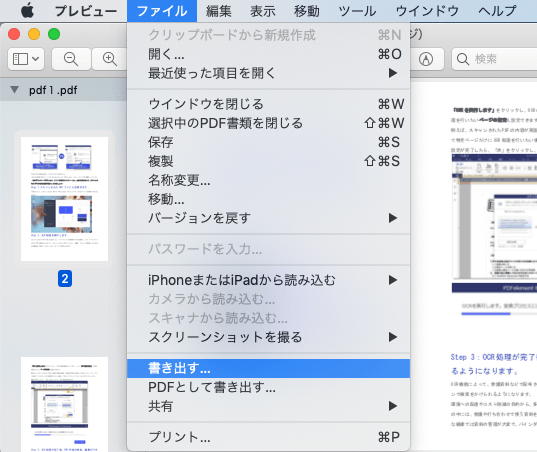Choose 名称変更… menu item
Image resolution: width=537 pixels, height=452 pixels.
point(268,180)
